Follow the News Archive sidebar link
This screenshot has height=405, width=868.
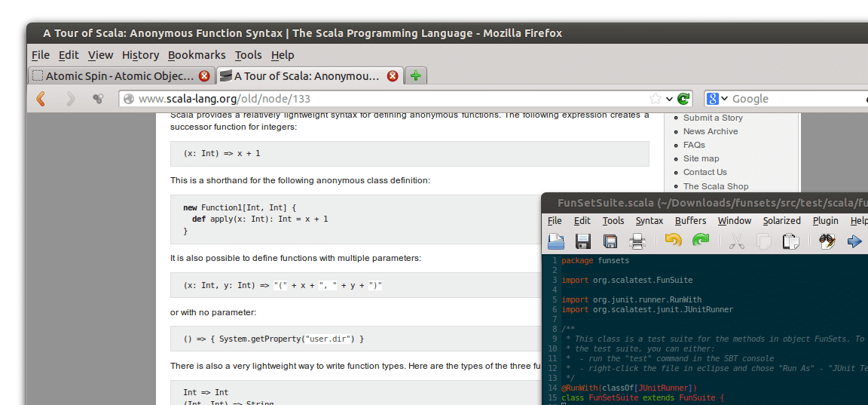711,131
